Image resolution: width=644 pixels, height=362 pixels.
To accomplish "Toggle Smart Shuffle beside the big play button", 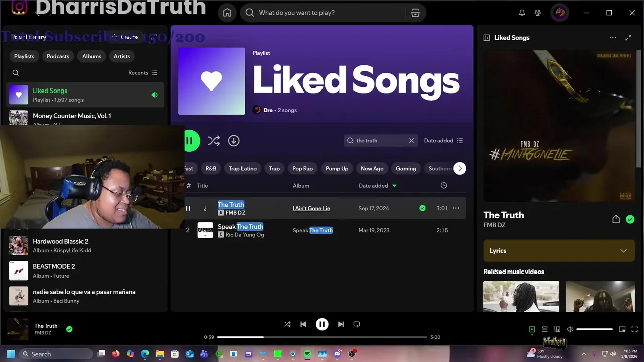I will (x=214, y=141).
